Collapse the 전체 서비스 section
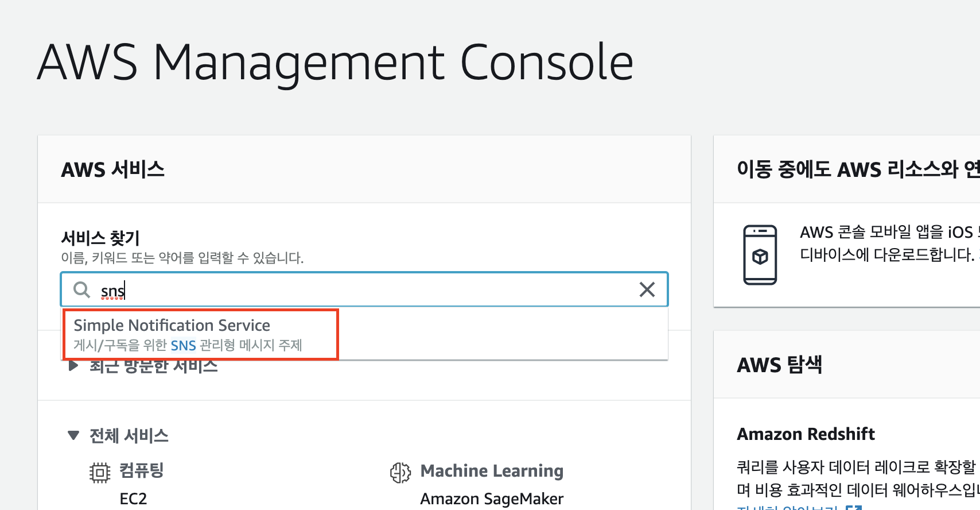 73,435
